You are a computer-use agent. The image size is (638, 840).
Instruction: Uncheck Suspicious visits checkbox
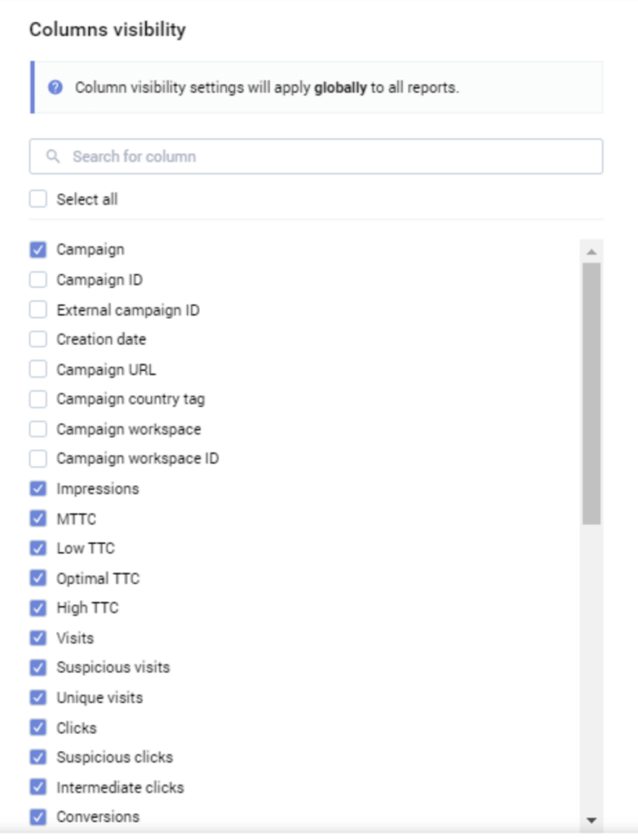(x=38, y=668)
